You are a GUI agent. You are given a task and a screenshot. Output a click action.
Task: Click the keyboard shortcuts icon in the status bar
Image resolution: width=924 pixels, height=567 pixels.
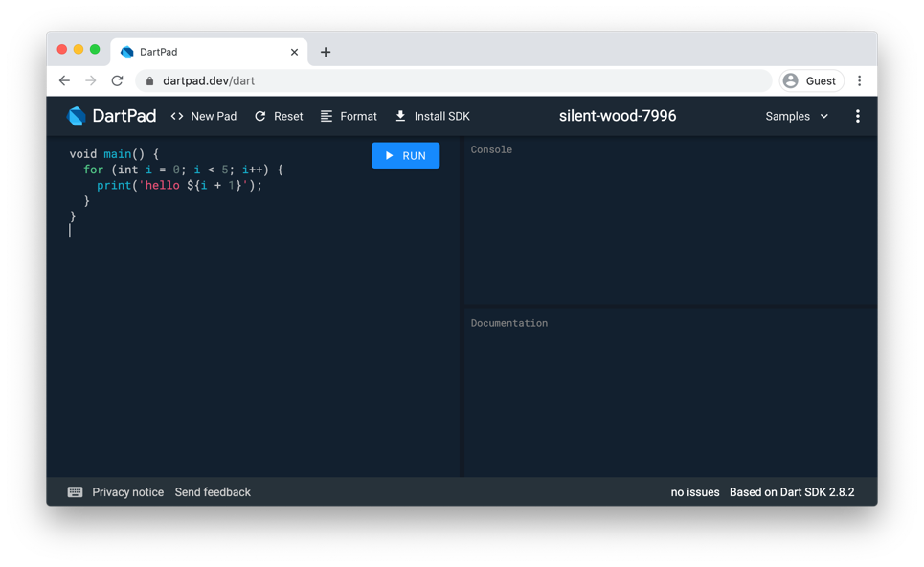point(75,491)
